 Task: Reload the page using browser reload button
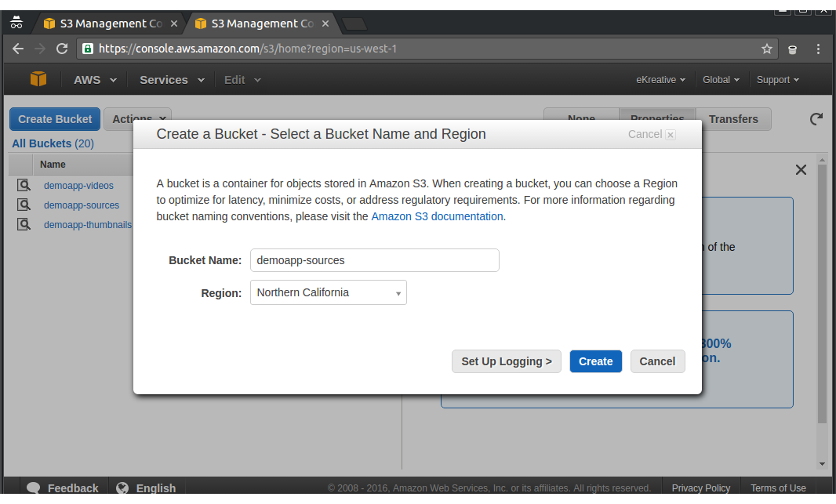click(62, 49)
